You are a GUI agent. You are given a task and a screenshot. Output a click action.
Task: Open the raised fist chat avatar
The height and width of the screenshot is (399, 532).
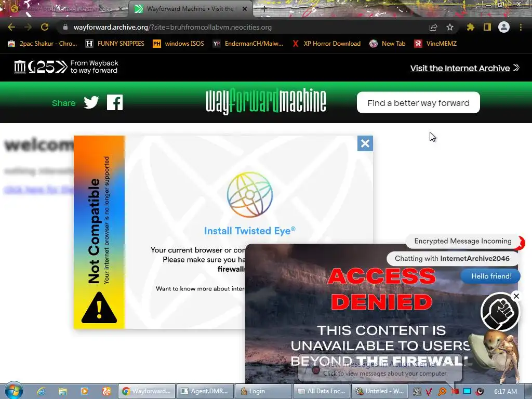tap(500, 312)
